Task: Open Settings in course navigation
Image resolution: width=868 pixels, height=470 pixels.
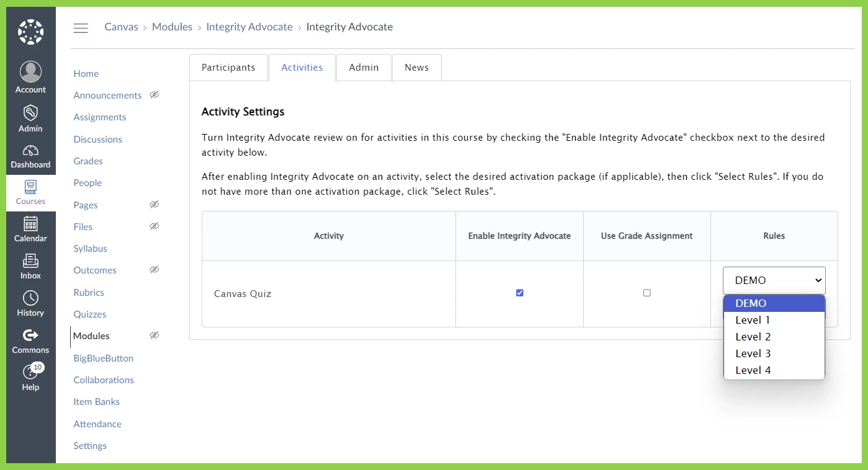Action: coord(90,445)
